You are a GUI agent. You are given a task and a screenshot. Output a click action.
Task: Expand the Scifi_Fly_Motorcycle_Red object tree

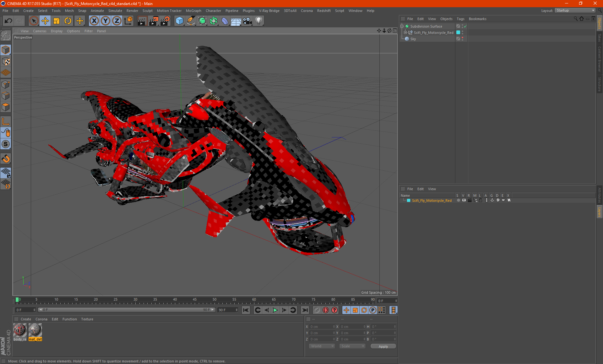405,33
